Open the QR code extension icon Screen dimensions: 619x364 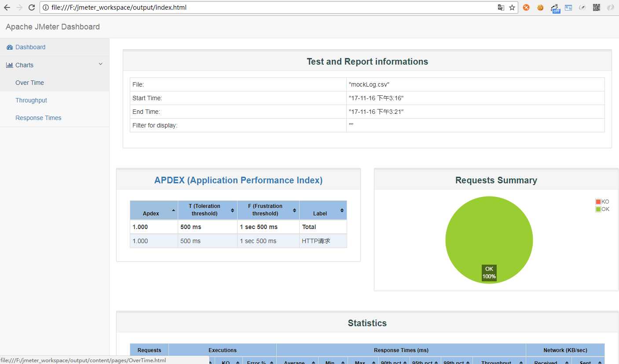coord(597,7)
